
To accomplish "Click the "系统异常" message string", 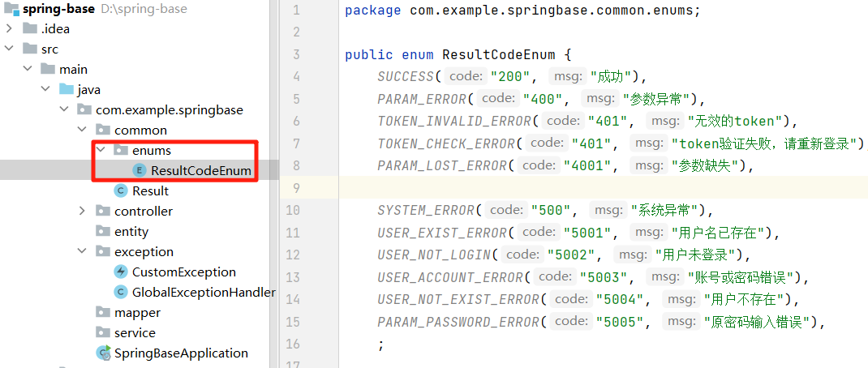I will point(665,210).
